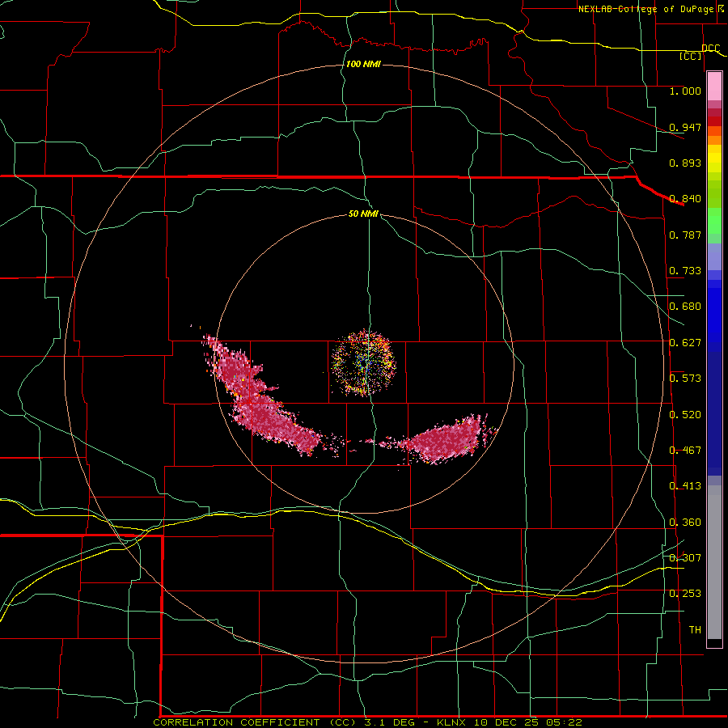
Task: Click the 0.893 legend value
Action: pyautogui.click(x=685, y=163)
